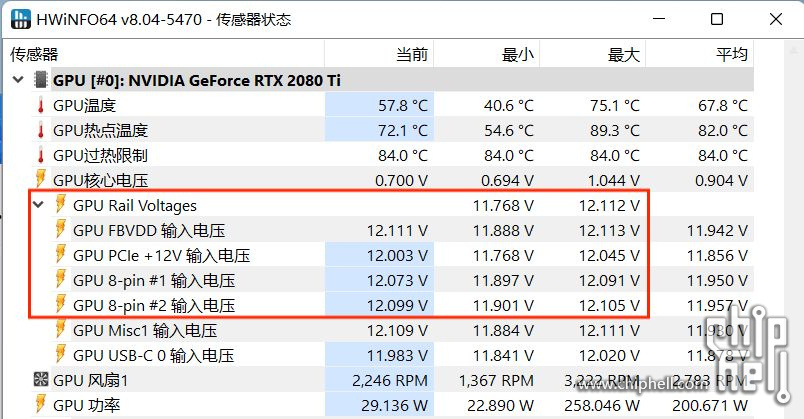Select the GPU 风扇1 row label
This screenshot has height=419, width=804.
pyautogui.click(x=91, y=381)
